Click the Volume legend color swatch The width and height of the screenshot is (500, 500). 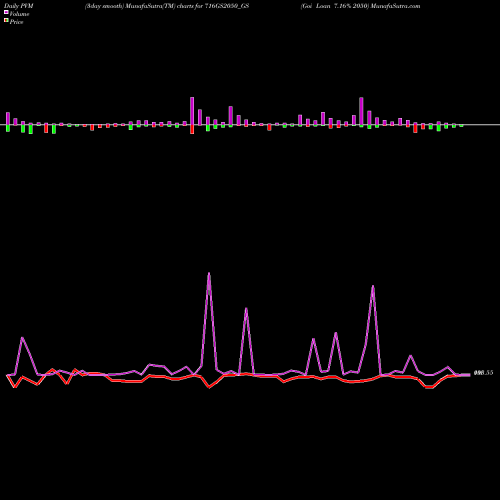pyautogui.click(x=6, y=12)
